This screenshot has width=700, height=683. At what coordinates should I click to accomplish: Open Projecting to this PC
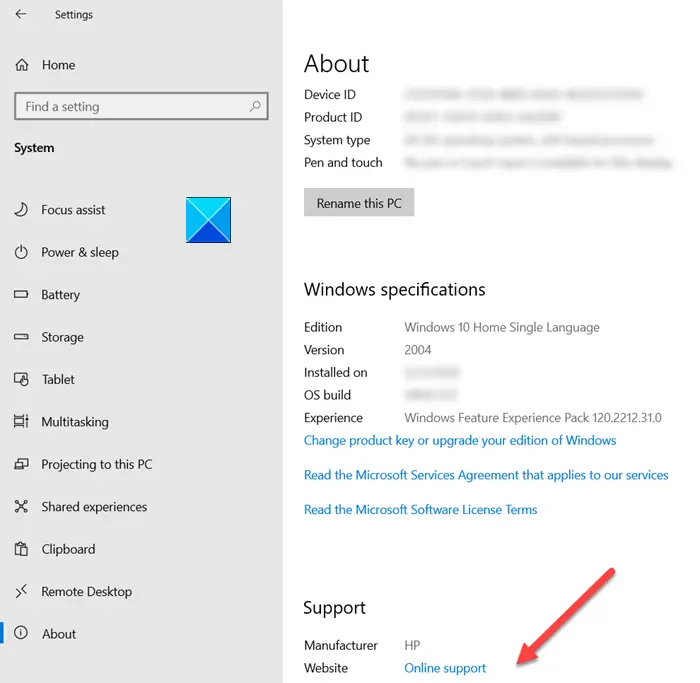click(97, 464)
